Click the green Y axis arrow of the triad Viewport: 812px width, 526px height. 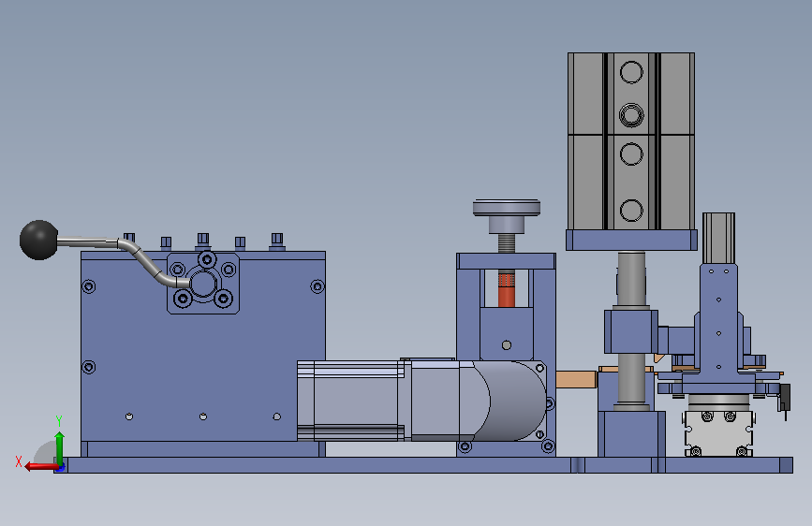coord(60,449)
